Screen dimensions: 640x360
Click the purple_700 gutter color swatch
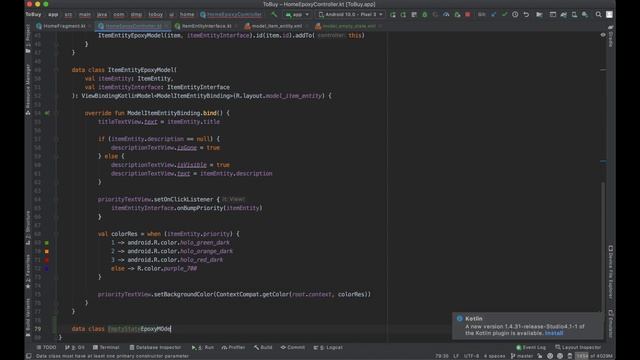(47, 268)
